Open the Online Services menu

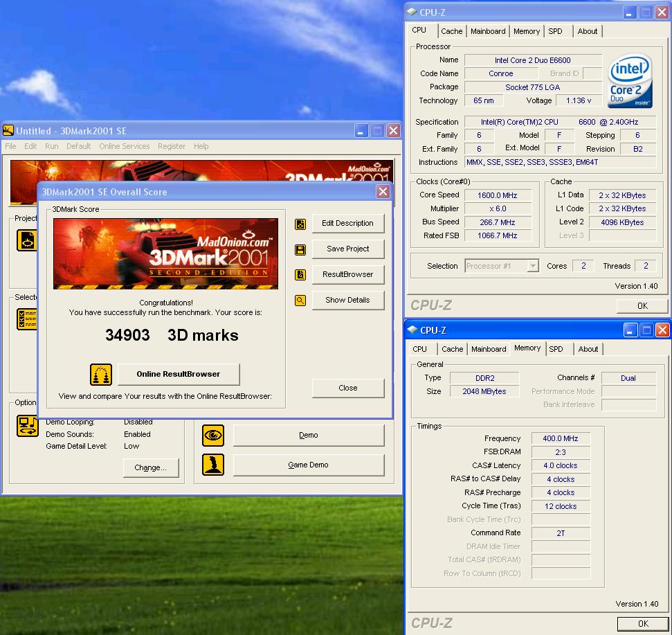tap(125, 146)
